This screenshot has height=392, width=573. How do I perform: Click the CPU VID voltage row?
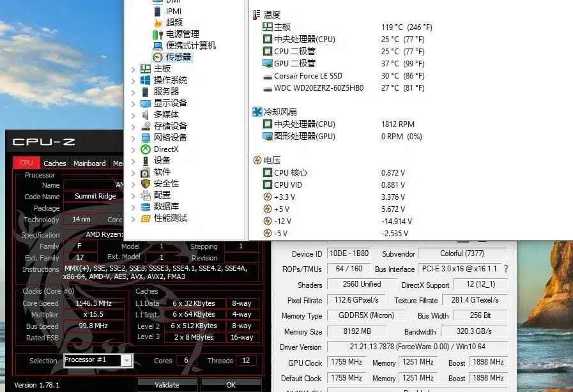pyautogui.click(x=334, y=185)
